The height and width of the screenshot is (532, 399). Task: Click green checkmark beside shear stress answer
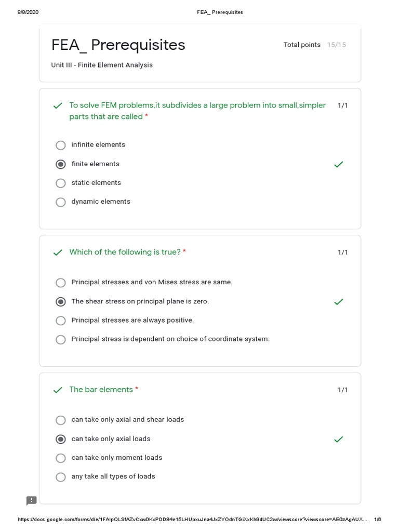[339, 302]
